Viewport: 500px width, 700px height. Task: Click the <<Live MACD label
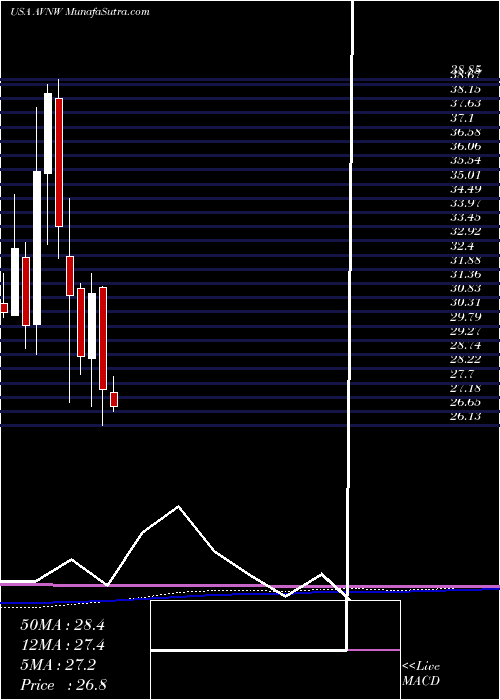(421, 674)
